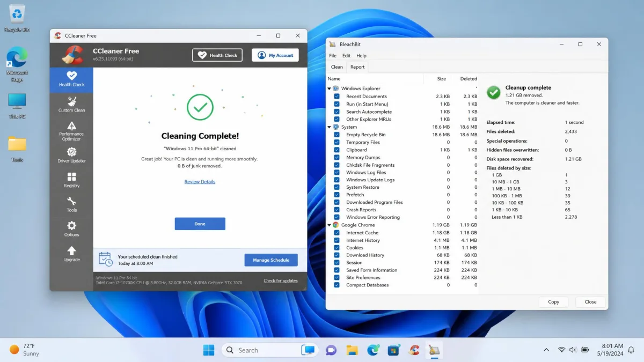Uncheck Clipboard in BleachBit list
This screenshot has width=644, height=362.
(x=337, y=150)
